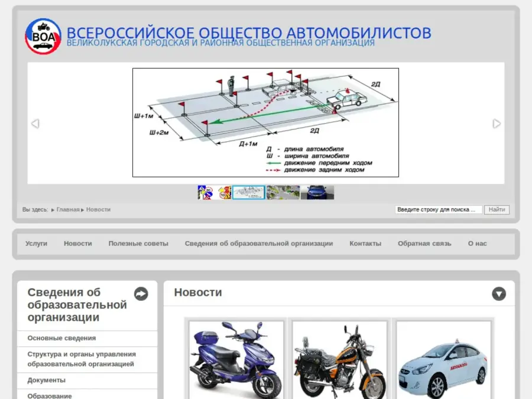Open the white training car image
The height and width of the screenshot is (399, 532).
pos(443,359)
